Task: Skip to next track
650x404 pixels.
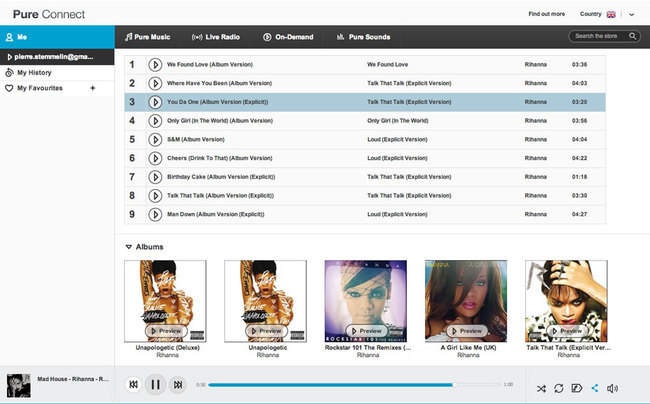Action: 178,385
